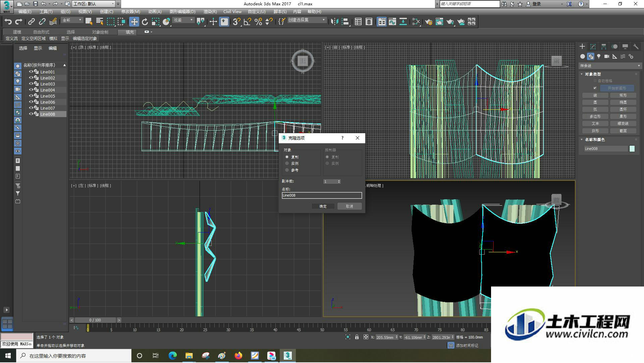The width and height of the screenshot is (644, 363).
Task: Activate the Select and Move tool
Action: (x=134, y=22)
